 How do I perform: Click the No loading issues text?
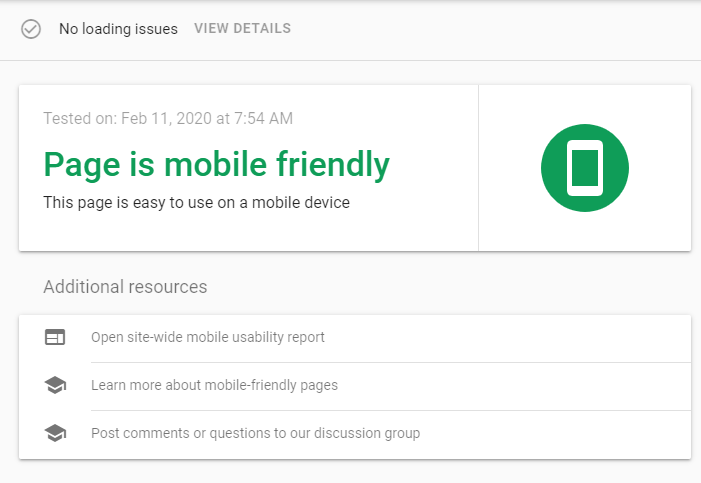tap(118, 29)
